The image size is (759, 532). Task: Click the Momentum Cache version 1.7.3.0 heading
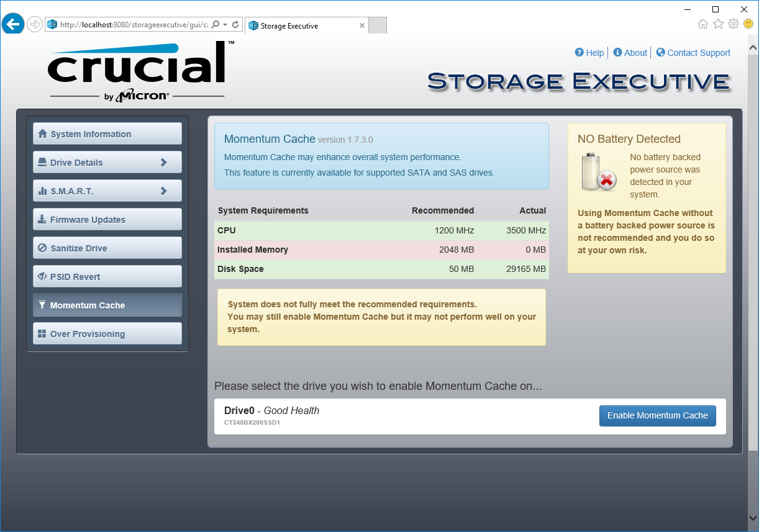pos(299,139)
